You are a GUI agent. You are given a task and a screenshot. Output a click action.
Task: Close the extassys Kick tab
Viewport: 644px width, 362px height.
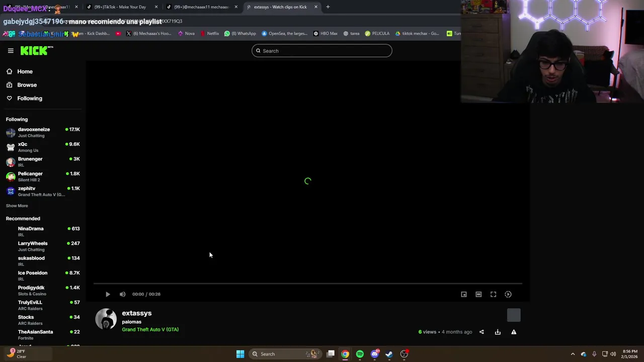[316, 7]
